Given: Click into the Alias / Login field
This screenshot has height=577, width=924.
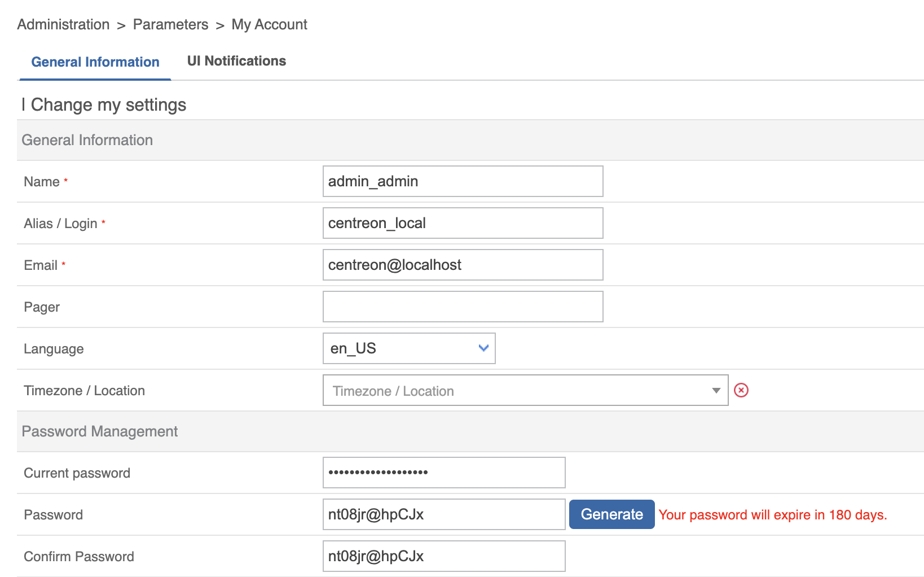Looking at the screenshot, I should point(463,223).
